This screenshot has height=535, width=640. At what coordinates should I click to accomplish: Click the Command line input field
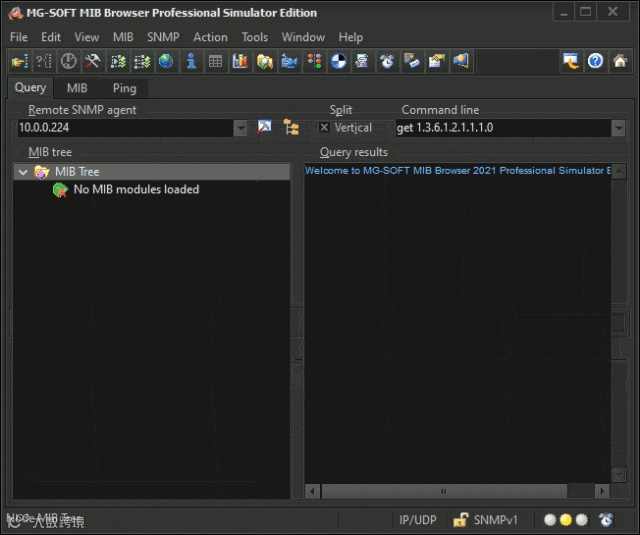pyautogui.click(x=503, y=128)
